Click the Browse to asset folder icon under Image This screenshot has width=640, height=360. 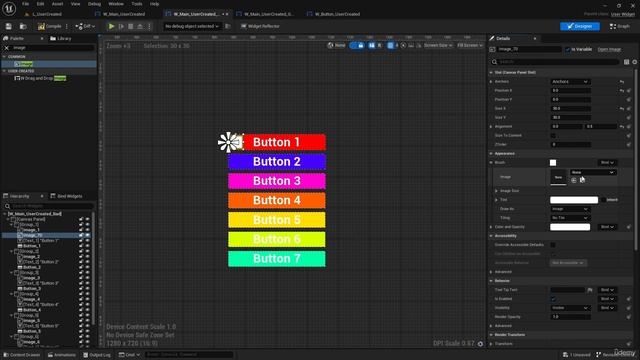582,180
